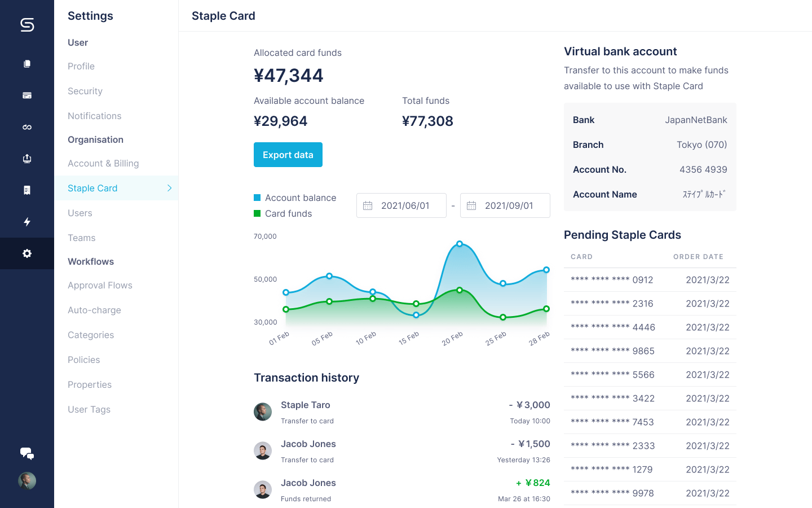This screenshot has width=812, height=508.
Task: Select the card icon in the sidebar
Action: coord(27,95)
